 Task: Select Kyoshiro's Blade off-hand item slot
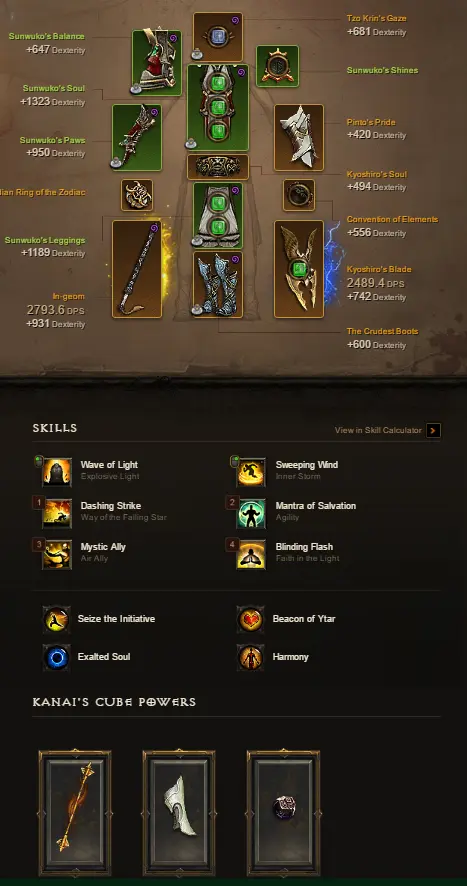(x=299, y=269)
